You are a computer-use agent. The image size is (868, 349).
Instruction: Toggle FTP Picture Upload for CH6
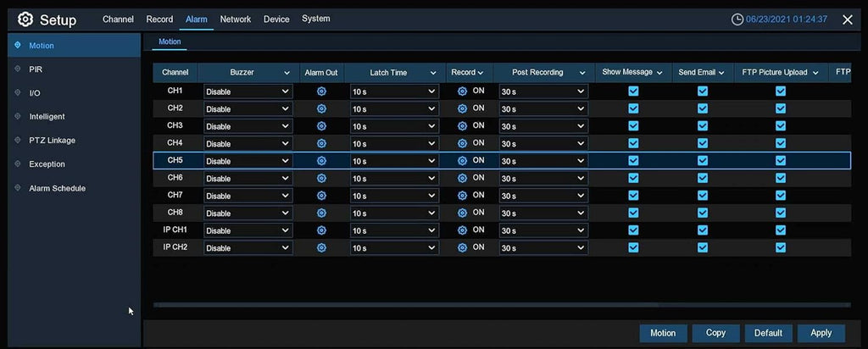781,178
